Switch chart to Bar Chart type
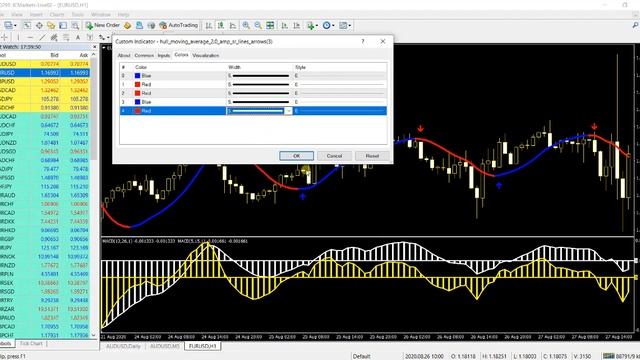 click(x=209, y=25)
